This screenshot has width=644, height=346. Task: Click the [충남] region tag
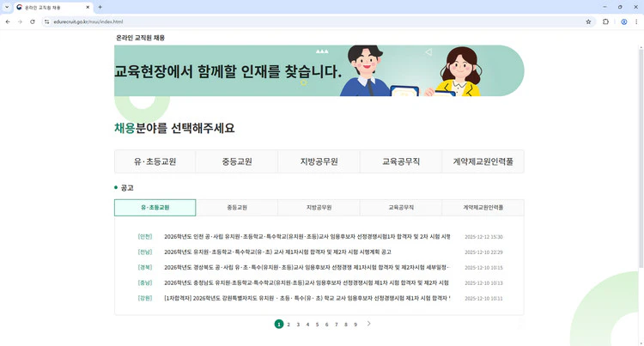pyautogui.click(x=145, y=282)
